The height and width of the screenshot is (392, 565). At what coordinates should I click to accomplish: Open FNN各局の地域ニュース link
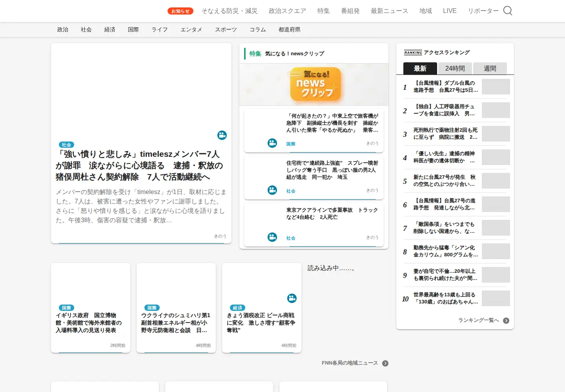(350, 363)
